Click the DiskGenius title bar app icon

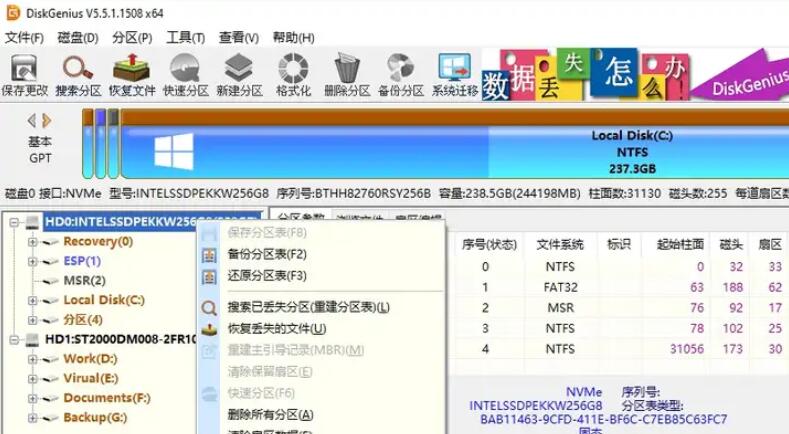point(13,13)
